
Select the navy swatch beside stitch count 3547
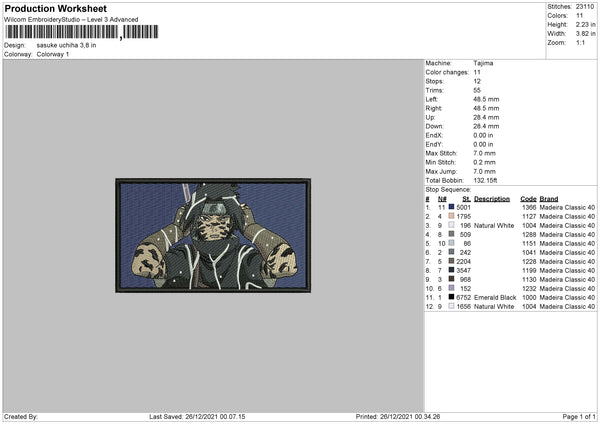click(x=451, y=270)
